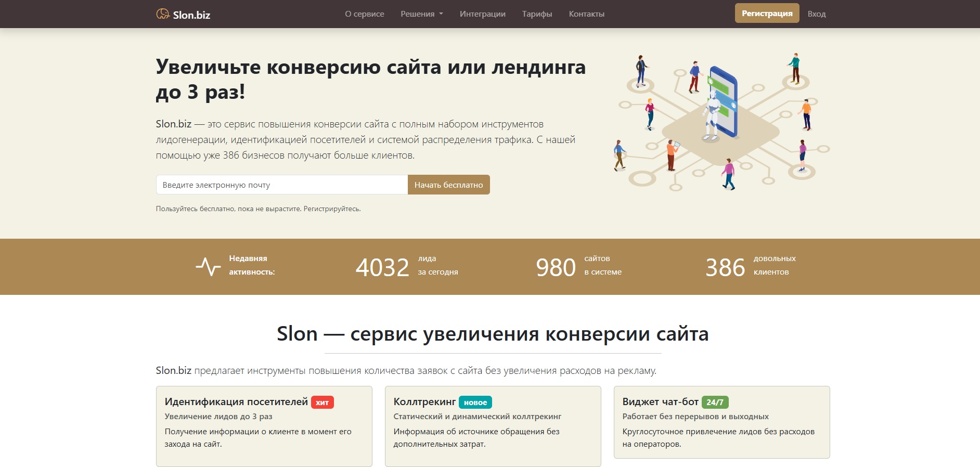Click the Начать бесплатно button
The width and height of the screenshot is (980, 467).
point(449,185)
